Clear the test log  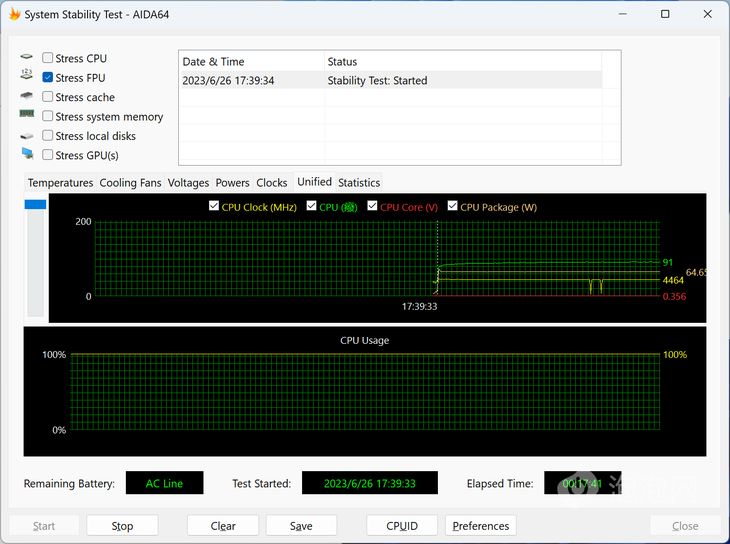[223, 526]
